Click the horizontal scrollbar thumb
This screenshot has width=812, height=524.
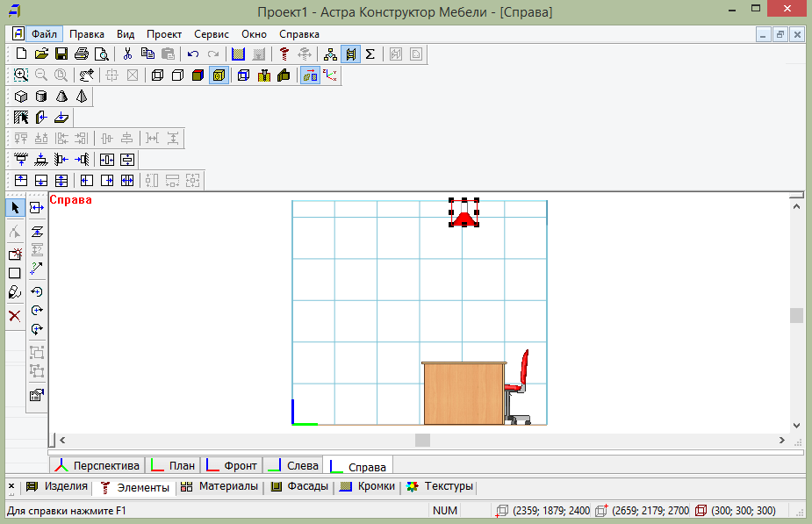point(422,440)
